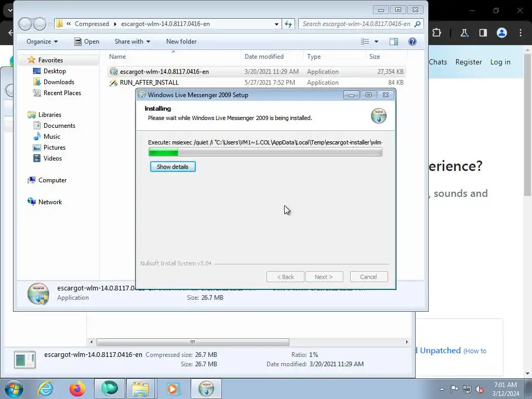Click the search magnifier icon
Image resolution: width=532 pixels, height=399 pixels.
(x=418, y=24)
